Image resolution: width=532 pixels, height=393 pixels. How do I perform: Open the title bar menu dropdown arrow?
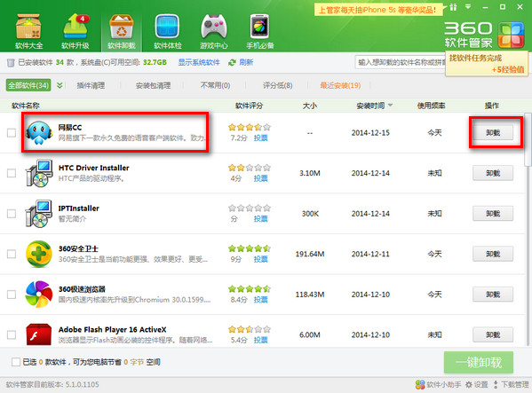pyautogui.click(x=468, y=7)
